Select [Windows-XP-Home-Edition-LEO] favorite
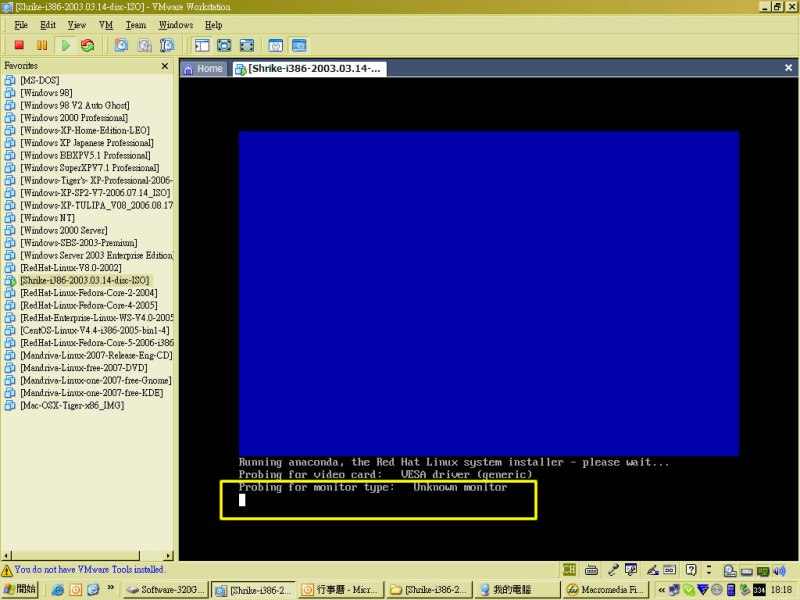 pyautogui.click(x=85, y=131)
